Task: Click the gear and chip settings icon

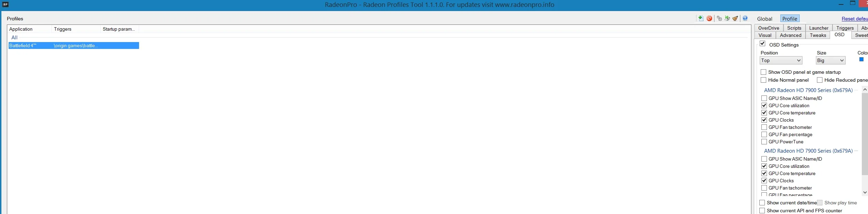Action: click(719, 18)
